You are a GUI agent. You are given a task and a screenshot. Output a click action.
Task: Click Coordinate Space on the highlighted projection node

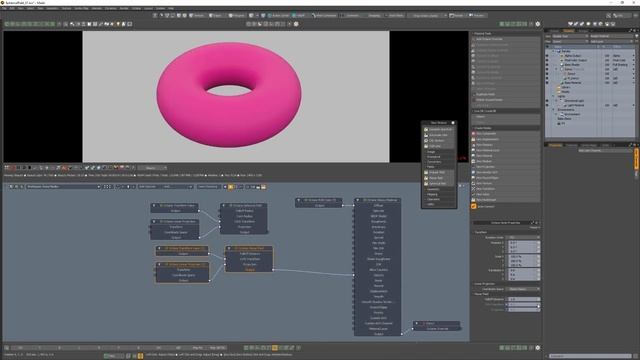click(x=183, y=275)
